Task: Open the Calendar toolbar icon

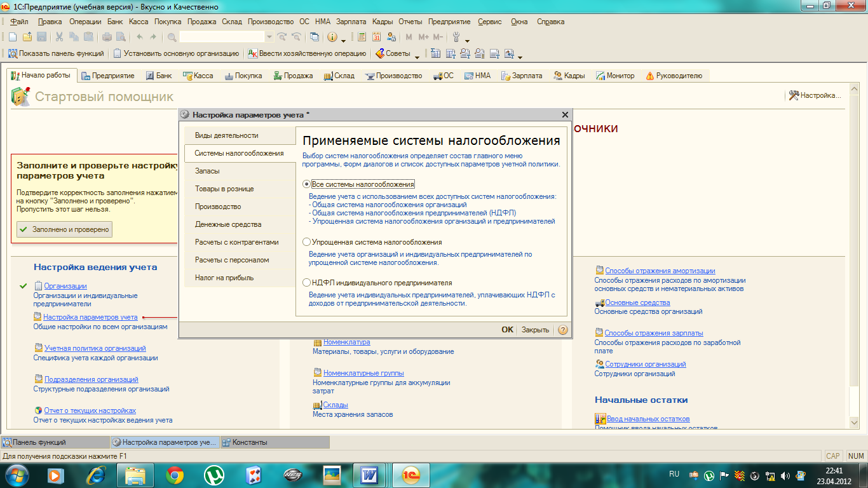Action: 376,37
